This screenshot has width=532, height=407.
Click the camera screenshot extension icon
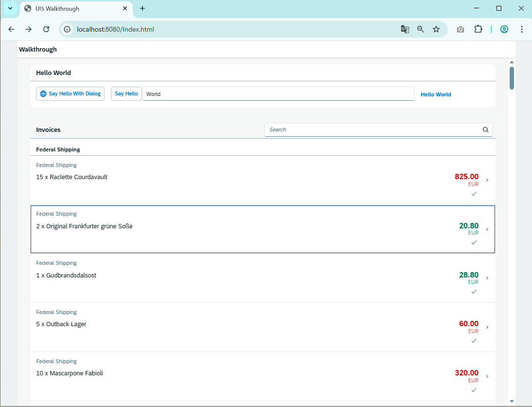click(x=461, y=30)
